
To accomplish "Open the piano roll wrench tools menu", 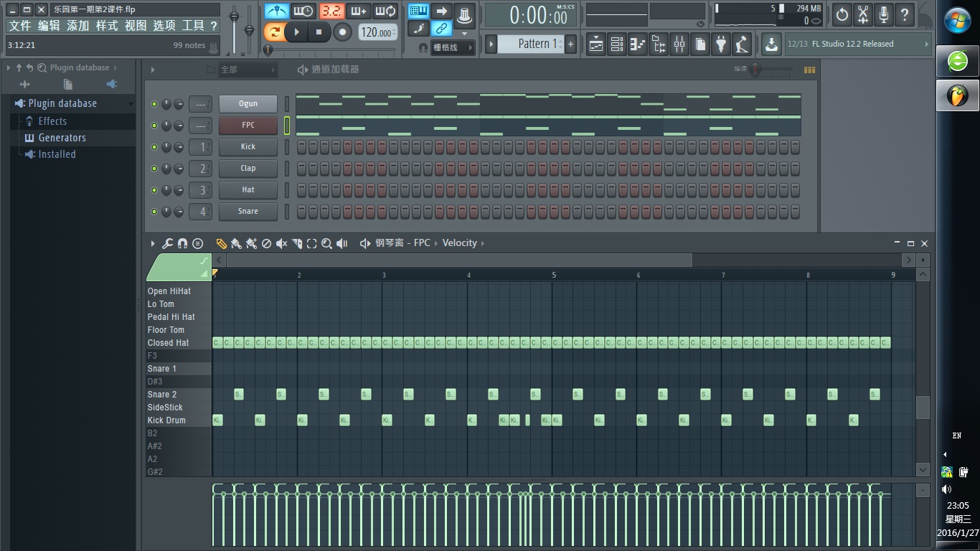I will tap(167, 243).
